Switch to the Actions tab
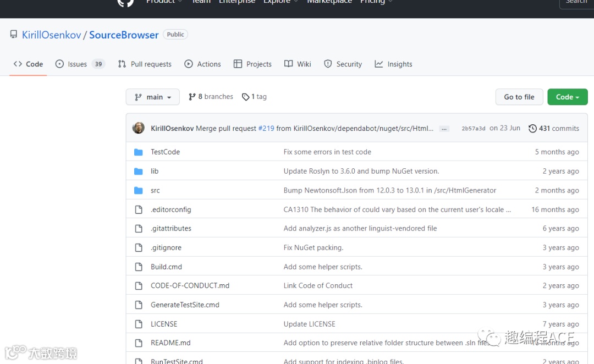The image size is (594, 364). tap(202, 64)
